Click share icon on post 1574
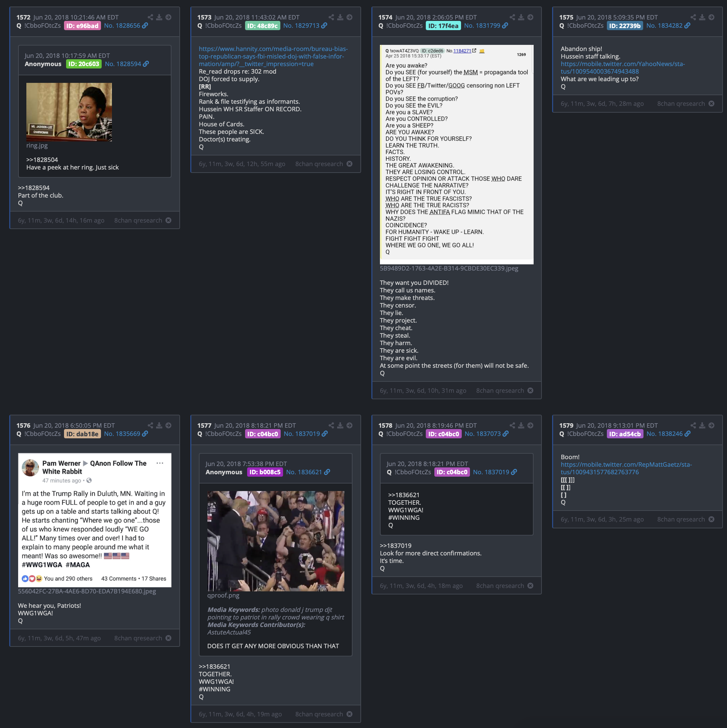Viewport: 727px width, 728px height. pos(512,17)
